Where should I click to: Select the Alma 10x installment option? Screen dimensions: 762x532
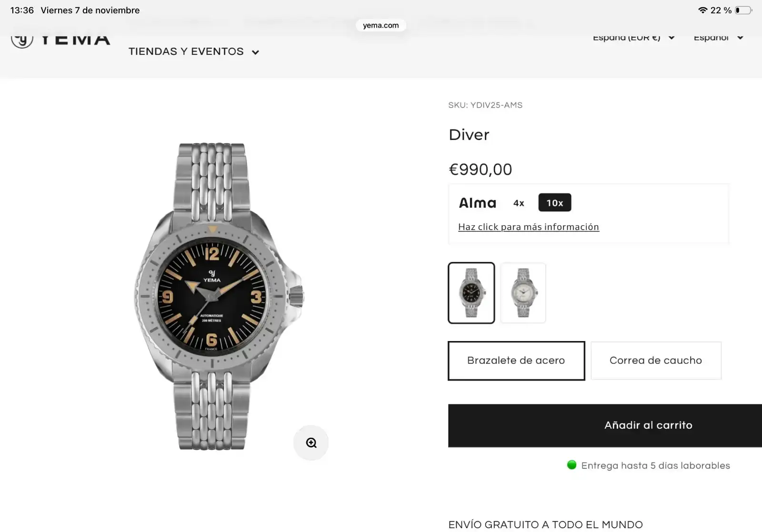coord(555,203)
